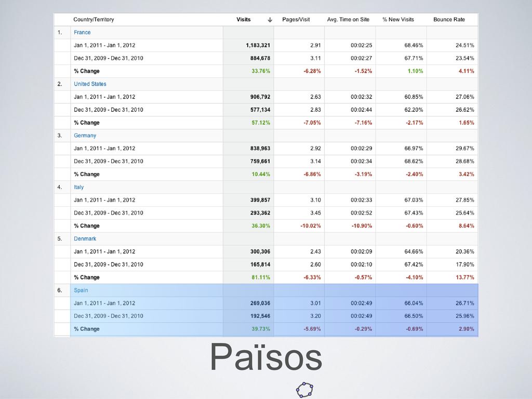Screen dimensions: 532x399
Task: Click Spain Pages/Visit change -5.69%
Action: (x=312, y=329)
